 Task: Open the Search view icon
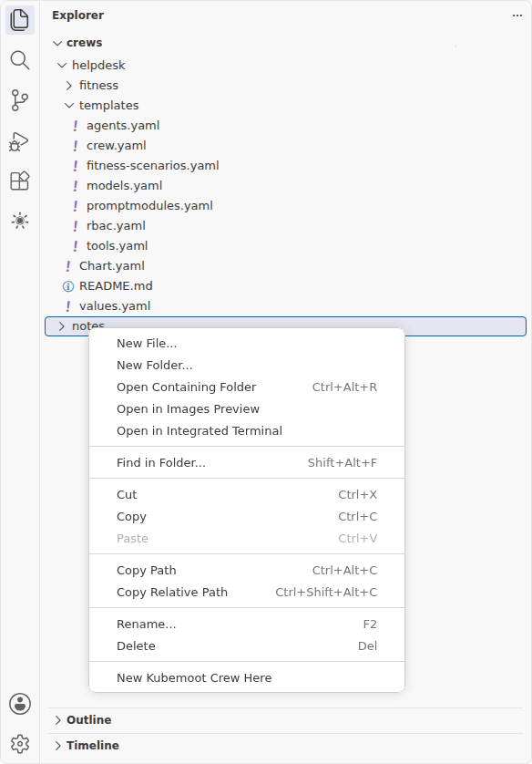tap(19, 60)
